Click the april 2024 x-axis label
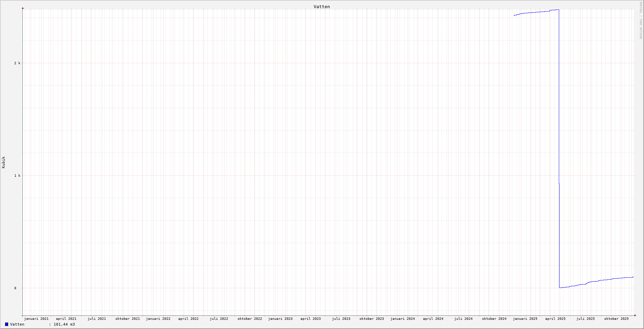The image size is (644, 329). click(x=433, y=319)
